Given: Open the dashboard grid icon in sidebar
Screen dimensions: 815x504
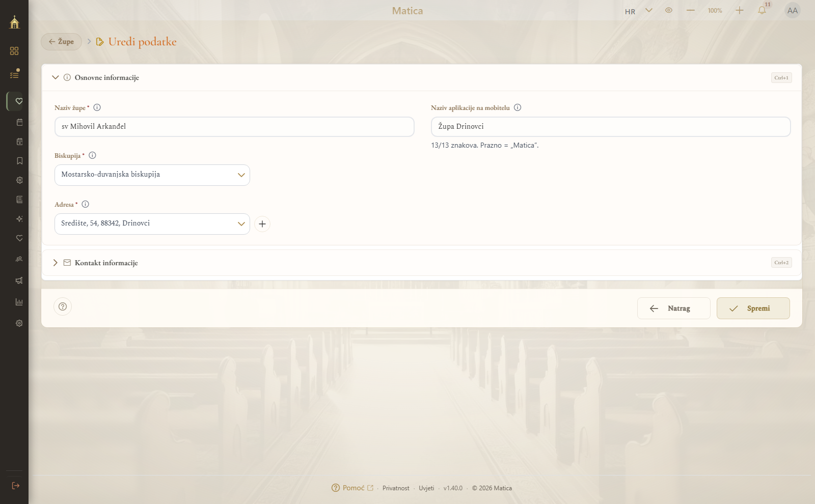Looking at the screenshot, I should pos(14,51).
